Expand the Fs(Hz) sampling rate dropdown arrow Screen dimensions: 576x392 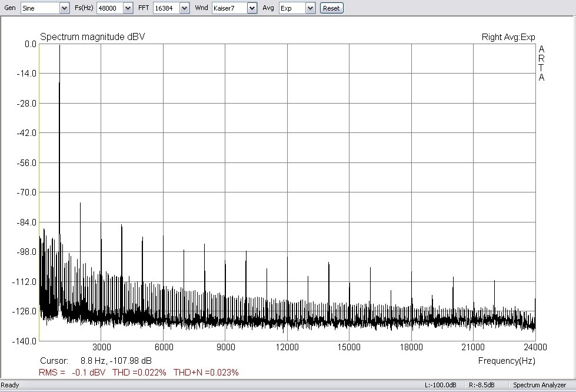pyautogui.click(x=128, y=8)
